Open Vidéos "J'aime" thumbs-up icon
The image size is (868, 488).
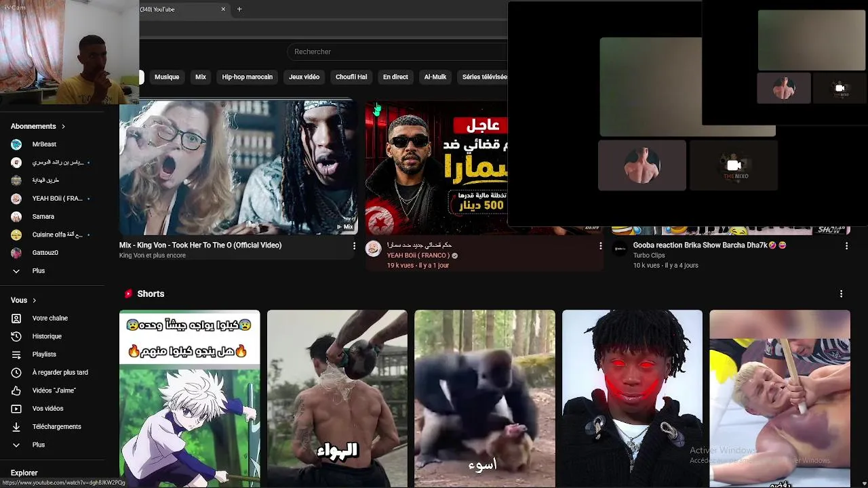16,390
